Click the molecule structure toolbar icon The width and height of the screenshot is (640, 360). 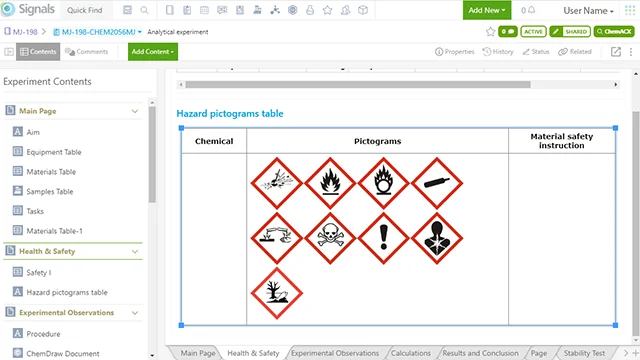click(x=275, y=10)
